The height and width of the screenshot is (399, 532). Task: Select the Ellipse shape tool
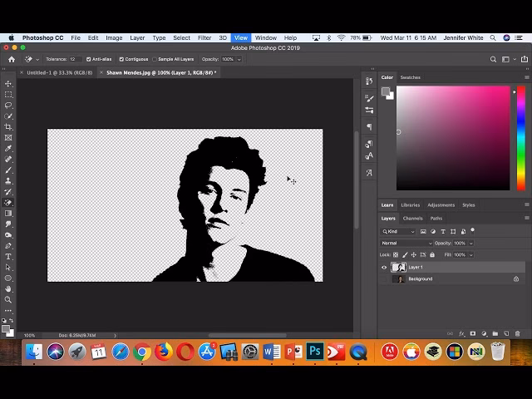tap(8, 278)
